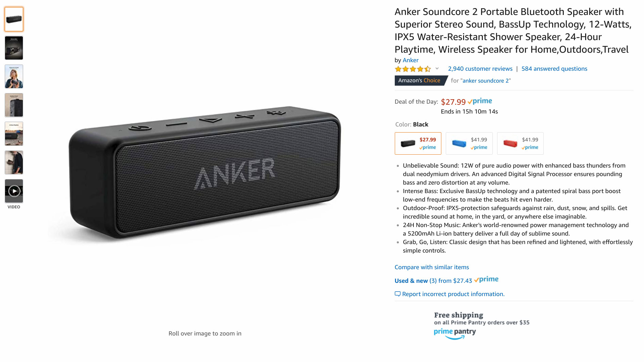Open the second product image thumbnail
644x362 pixels.
pos(14,48)
